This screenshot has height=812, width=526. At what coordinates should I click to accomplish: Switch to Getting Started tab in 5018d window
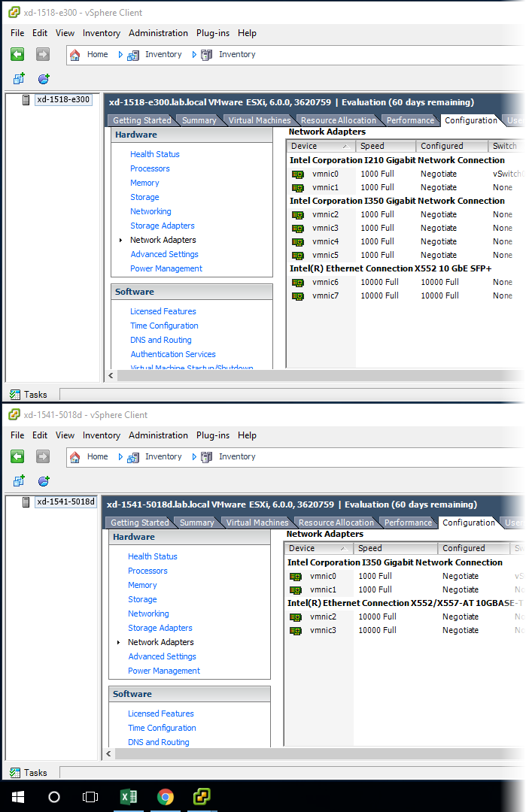139,523
